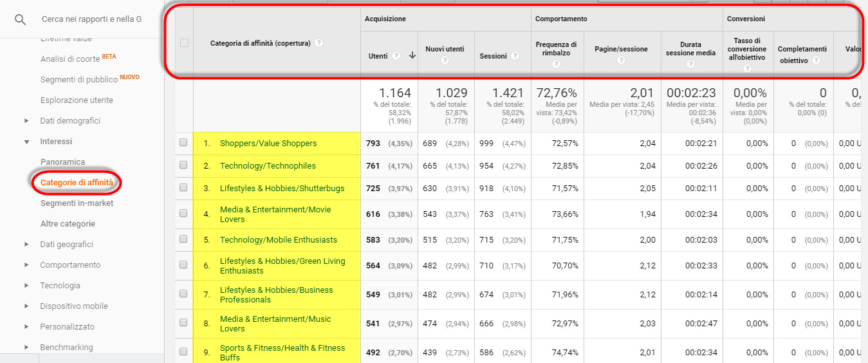The image size is (868, 363).
Task: Open help icon next to Sessioni
Action: point(515,56)
